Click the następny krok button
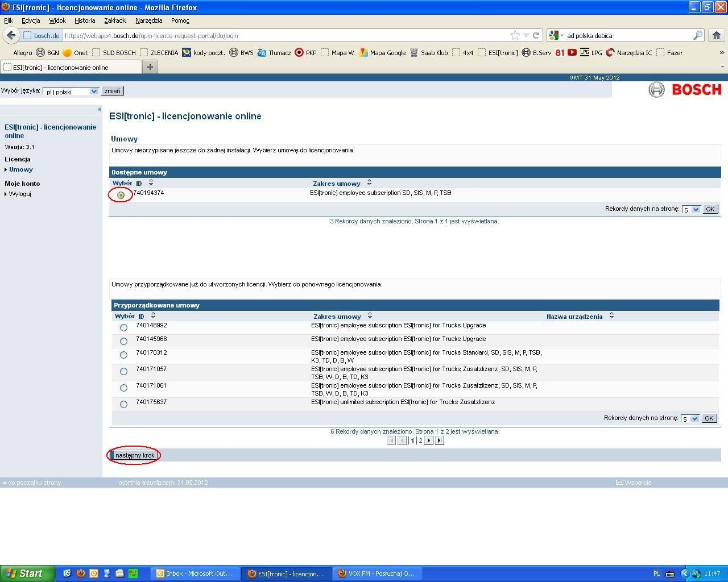Image resolution: width=728 pixels, height=582 pixels. 135,455
